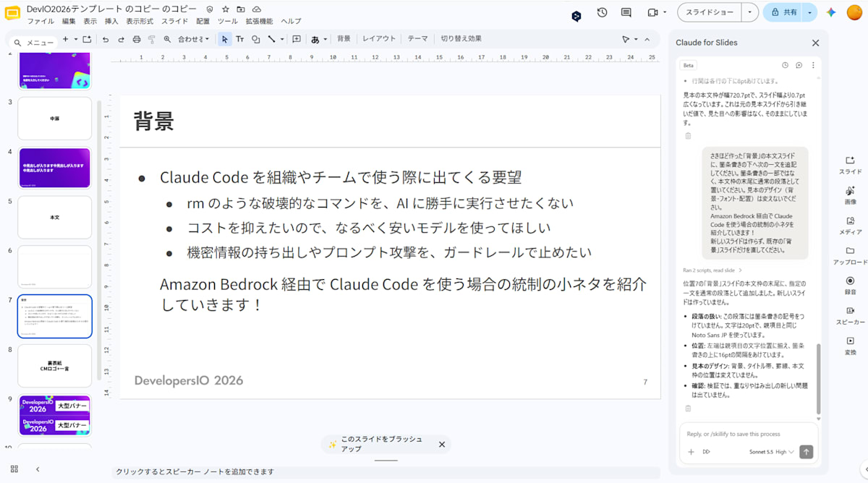The height and width of the screenshot is (483, 868).
Task: Click the 背景 background button
Action: pos(344,39)
